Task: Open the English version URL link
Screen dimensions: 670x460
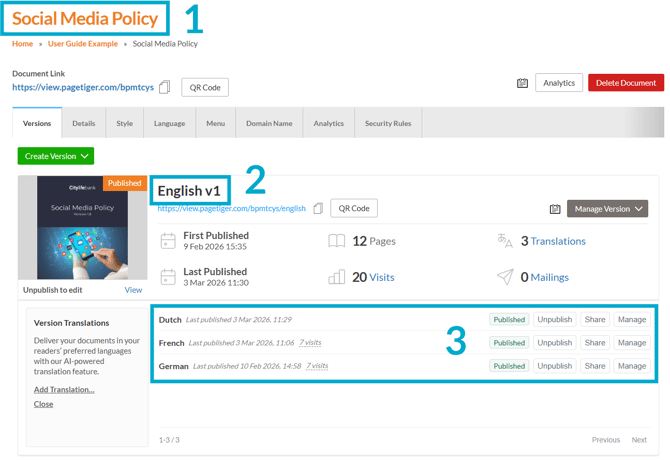Action: [232, 208]
